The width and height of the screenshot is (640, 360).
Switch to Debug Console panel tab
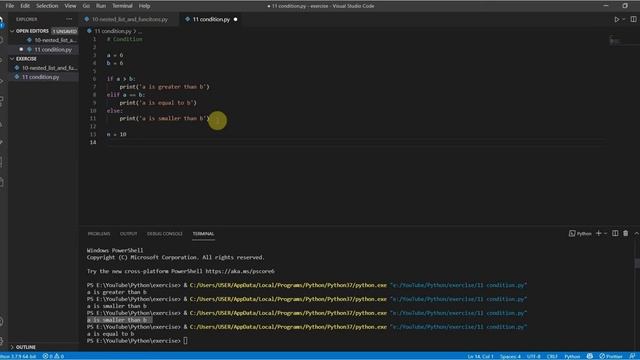click(165, 234)
